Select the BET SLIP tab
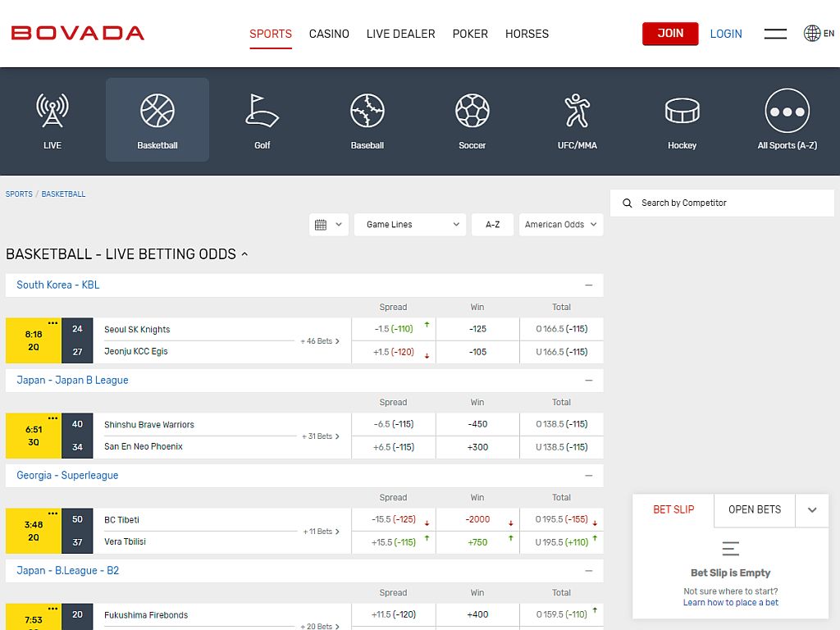Image resolution: width=840 pixels, height=630 pixels. tap(673, 510)
